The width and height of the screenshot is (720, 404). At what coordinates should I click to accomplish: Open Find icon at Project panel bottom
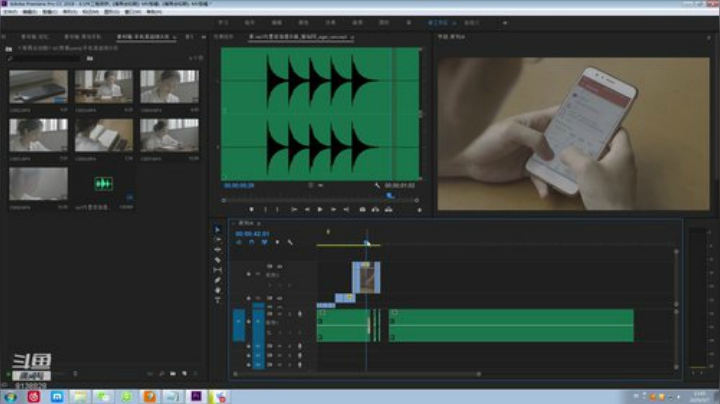coord(162,374)
